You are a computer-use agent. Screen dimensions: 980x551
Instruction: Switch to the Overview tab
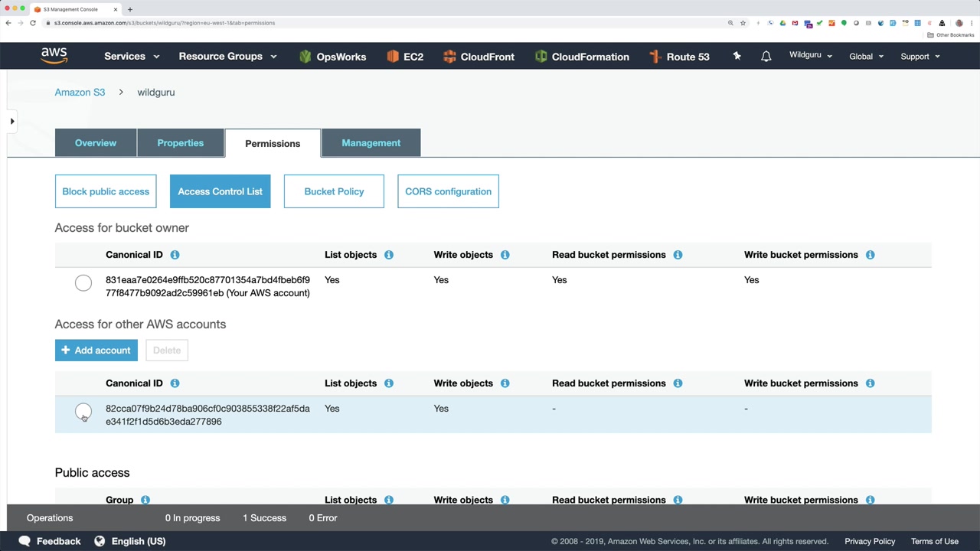click(x=96, y=143)
